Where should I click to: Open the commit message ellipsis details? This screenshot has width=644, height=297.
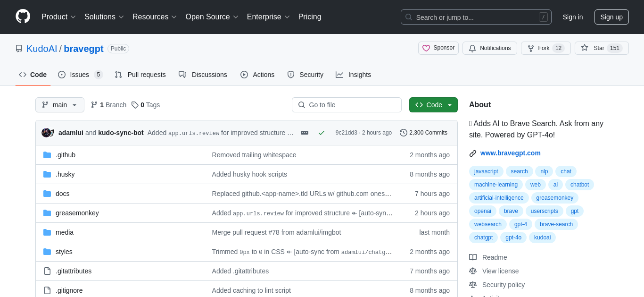tap(305, 133)
